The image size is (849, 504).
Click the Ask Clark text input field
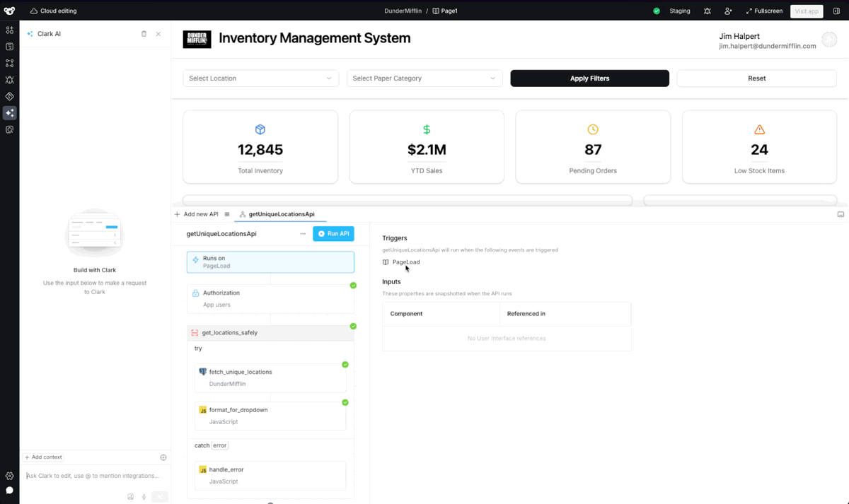[x=92, y=476]
